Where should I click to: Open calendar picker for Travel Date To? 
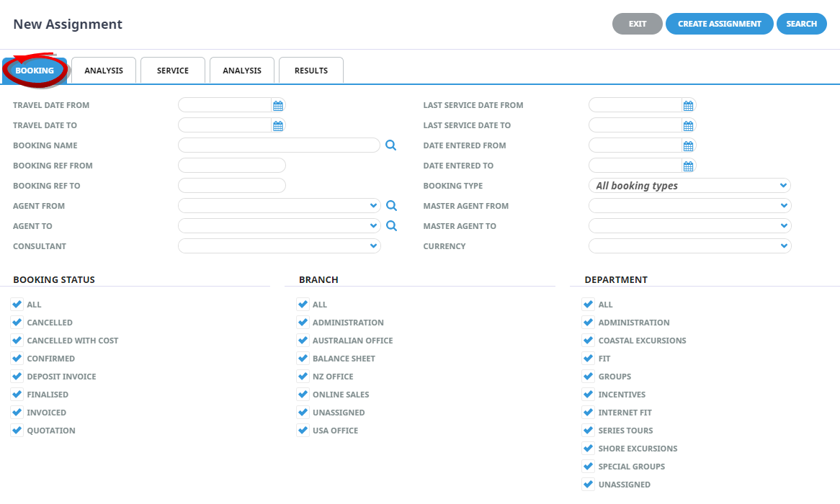[x=278, y=126]
